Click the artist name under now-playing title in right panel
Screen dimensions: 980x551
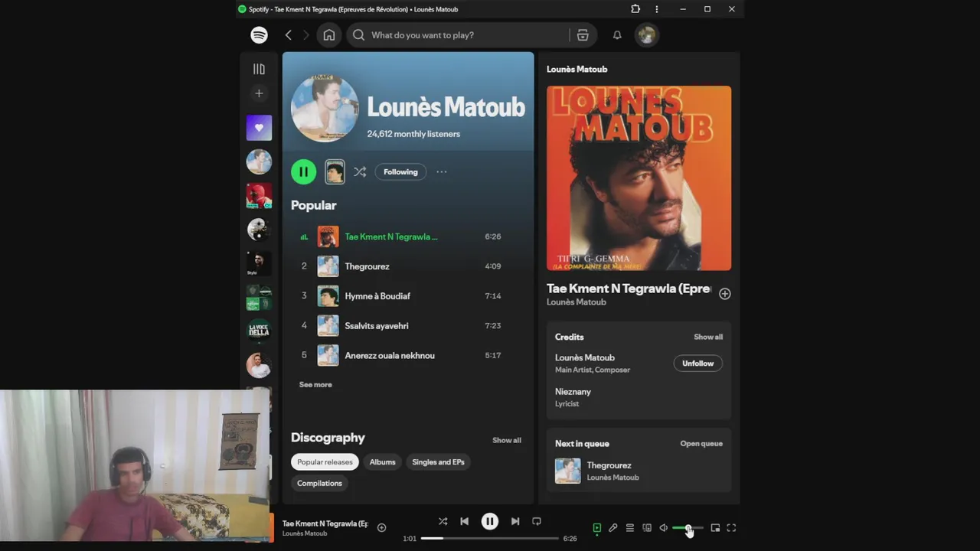point(576,302)
